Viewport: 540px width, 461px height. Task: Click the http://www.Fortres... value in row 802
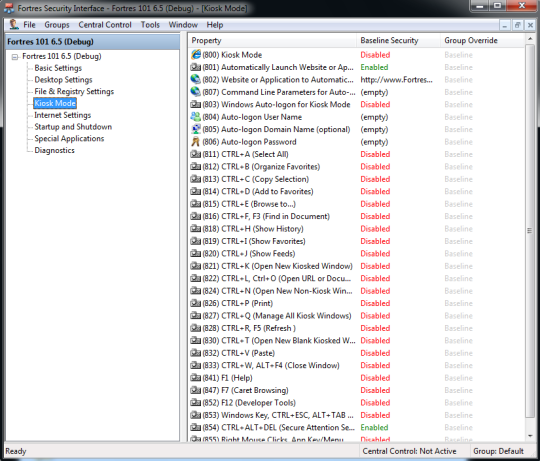point(396,80)
